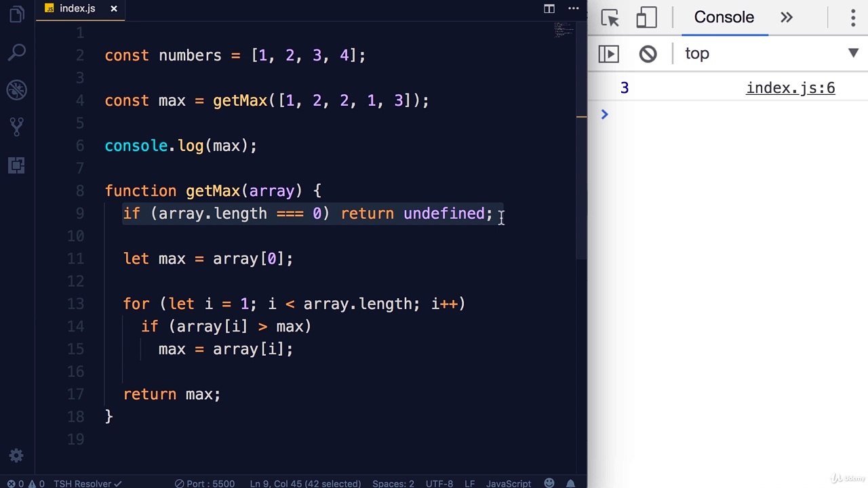Switch to the DevTools Console tab
The height and width of the screenshot is (488, 868).
point(724,18)
